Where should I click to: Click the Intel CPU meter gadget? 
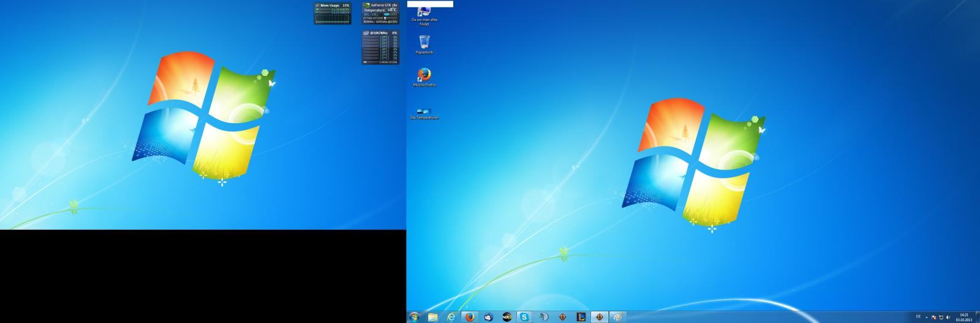pos(380,47)
